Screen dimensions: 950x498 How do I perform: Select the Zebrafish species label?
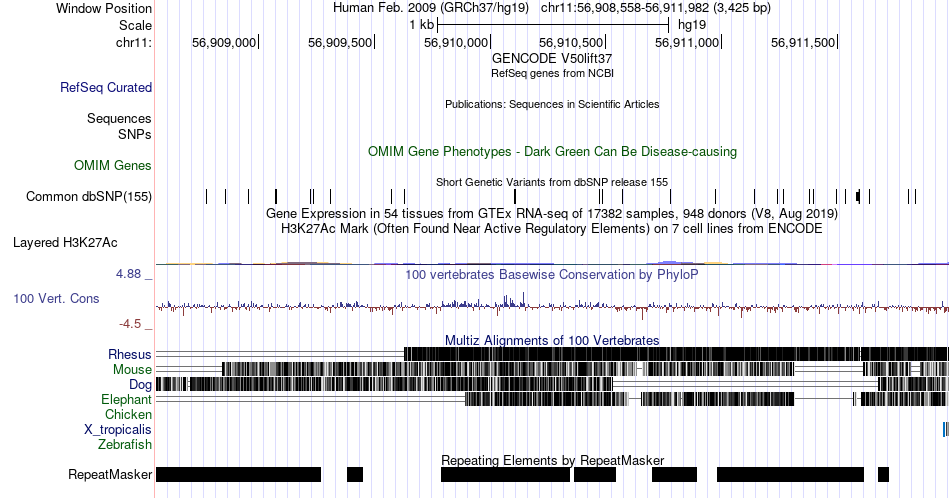[x=125, y=445]
